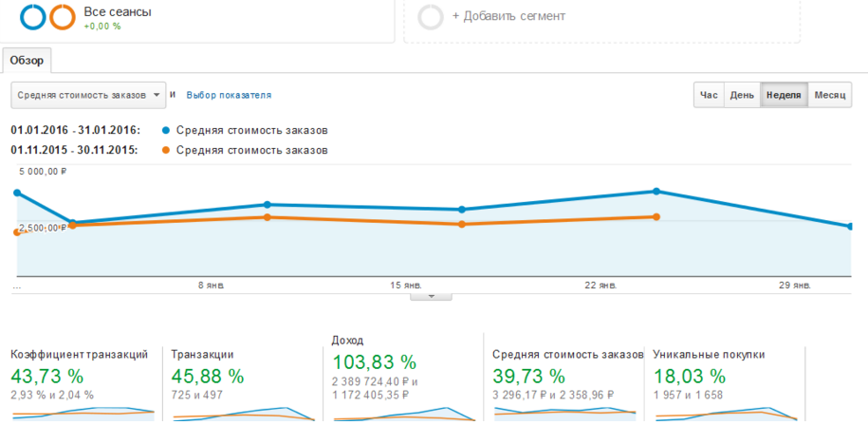
Task: Set chart granularity to Неделя
Action: (784, 95)
